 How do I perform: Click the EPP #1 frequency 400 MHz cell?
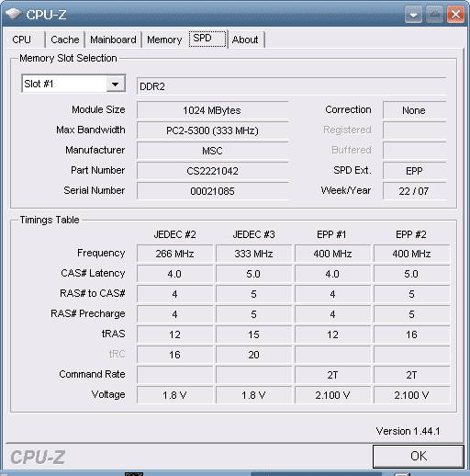coord(332,254)
